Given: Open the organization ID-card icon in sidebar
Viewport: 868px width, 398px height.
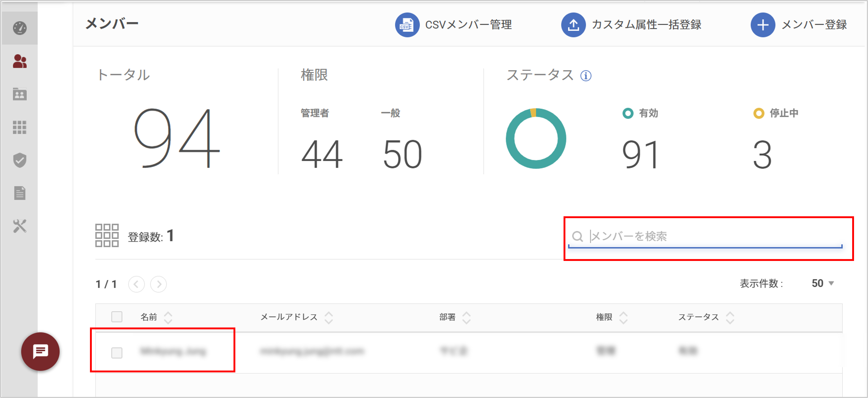Looking at the screenshot, I should [x=19, y=95].
